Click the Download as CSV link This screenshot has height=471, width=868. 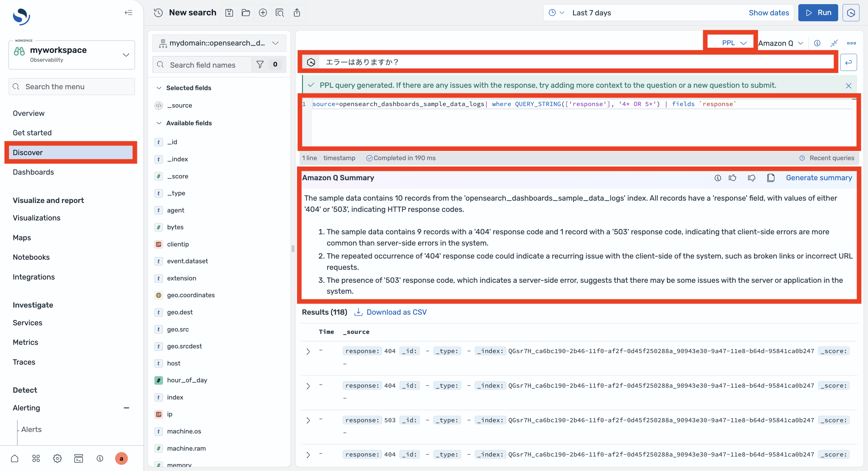(x=396, y=312)
